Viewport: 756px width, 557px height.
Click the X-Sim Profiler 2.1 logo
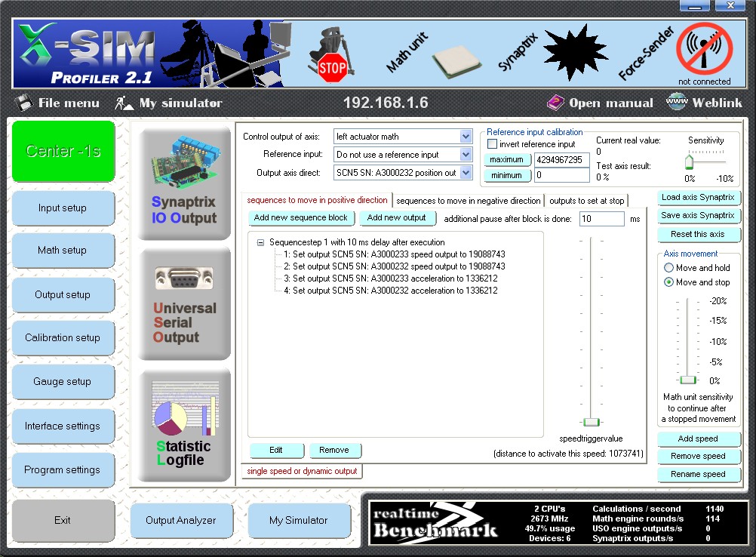pos(87,54)
